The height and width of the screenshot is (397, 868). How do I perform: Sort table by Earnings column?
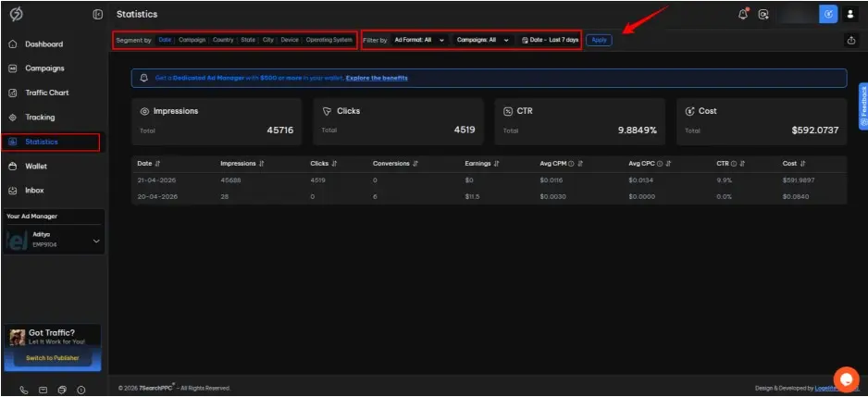497,164
